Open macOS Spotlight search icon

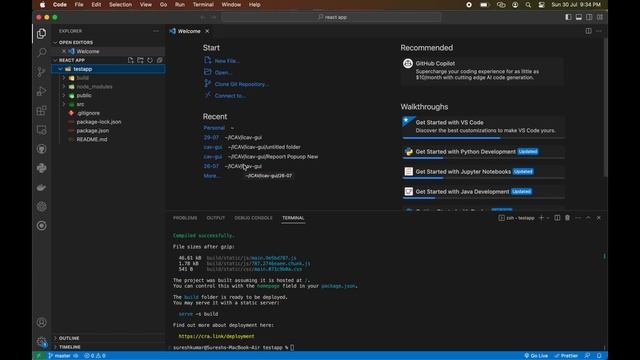click(x=528, y=4)
